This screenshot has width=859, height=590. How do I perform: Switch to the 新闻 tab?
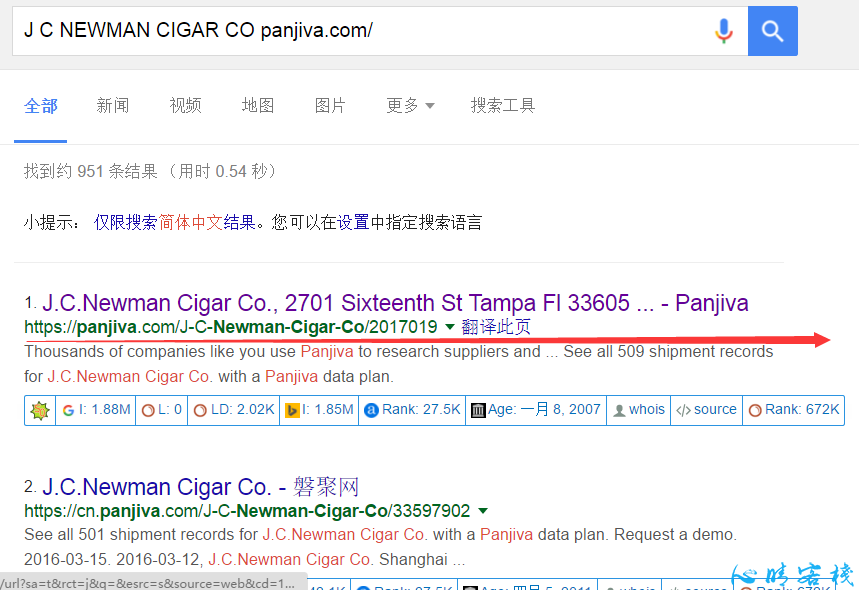113,105
